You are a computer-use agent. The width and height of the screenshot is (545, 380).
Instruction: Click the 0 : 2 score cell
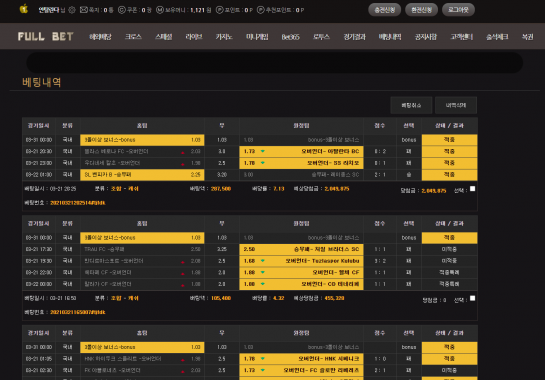pyautogui.click(x=380, y=152)
